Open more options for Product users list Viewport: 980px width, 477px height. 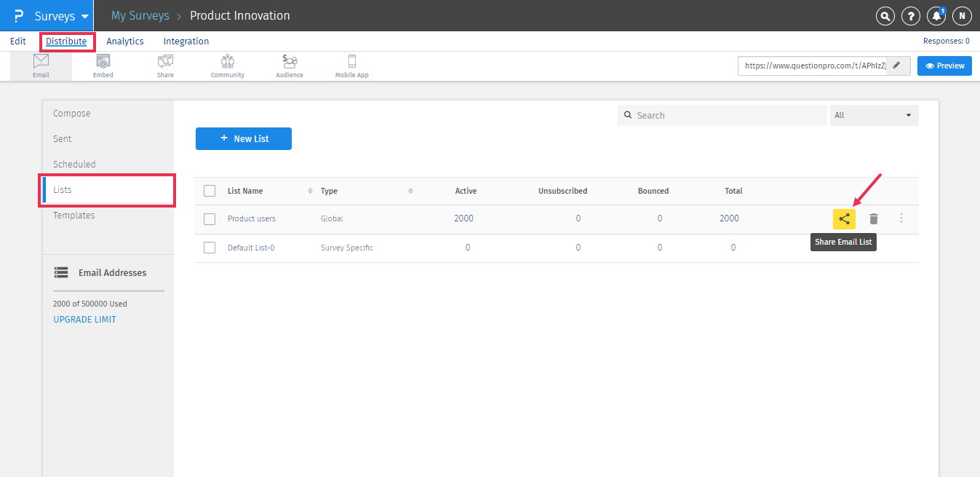[901, 218]
